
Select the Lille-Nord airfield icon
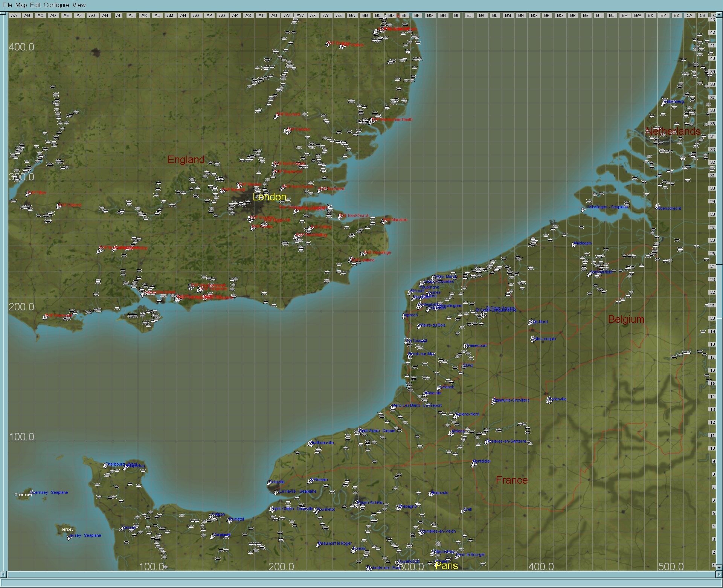(531, 322)
